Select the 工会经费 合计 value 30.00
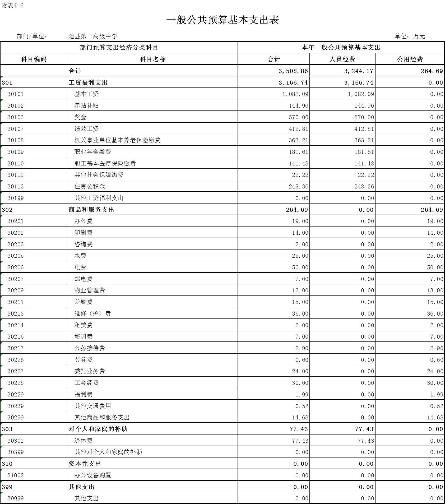This screenshot has height=504, width=445. (274, 383)
